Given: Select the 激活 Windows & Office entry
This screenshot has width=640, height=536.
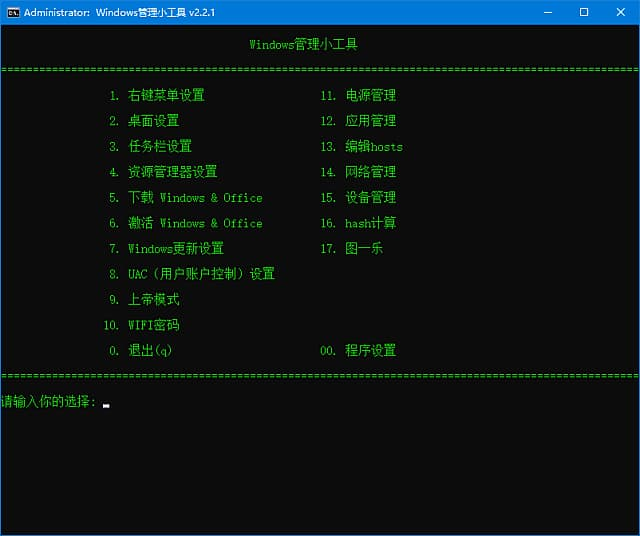Looking at the screenshot, I should (194, 223).
